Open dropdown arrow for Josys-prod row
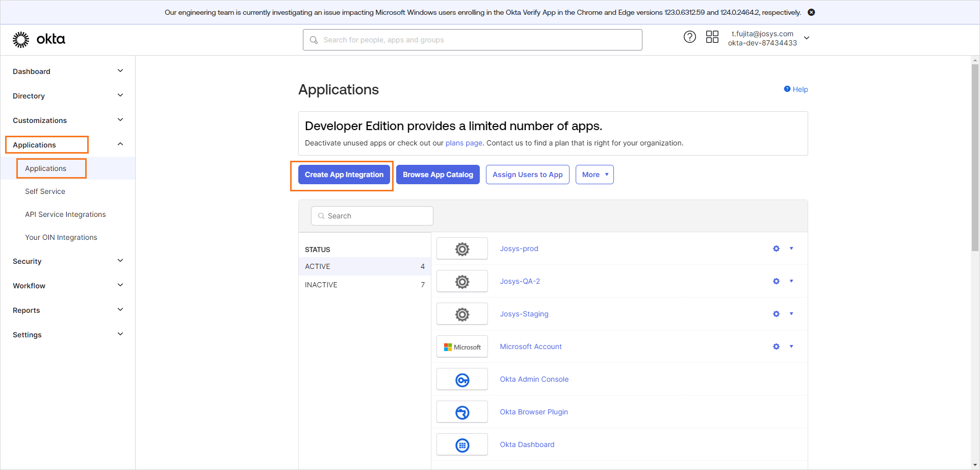Viewport: 980px width, 470px height. [x=791, y=249]
